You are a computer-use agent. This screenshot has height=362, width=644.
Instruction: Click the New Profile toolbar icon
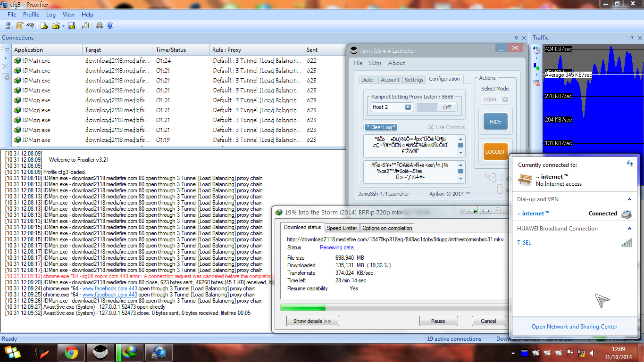point(44,25)
